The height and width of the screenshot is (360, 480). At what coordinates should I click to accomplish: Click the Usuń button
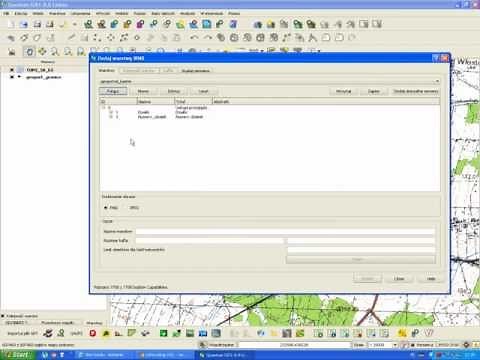click(203, 91)
